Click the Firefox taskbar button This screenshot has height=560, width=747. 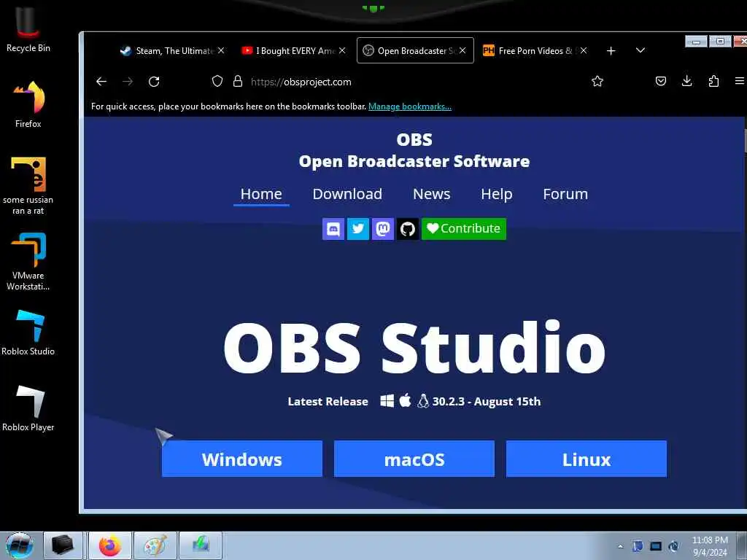(109, 545)
